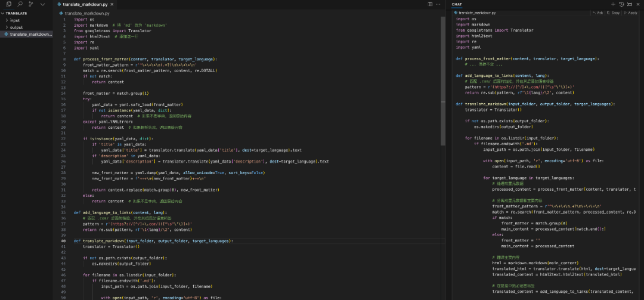Open the Explorer files icon in sidebar
Viewport: 644px width, 300px height.
pos(8,4)
